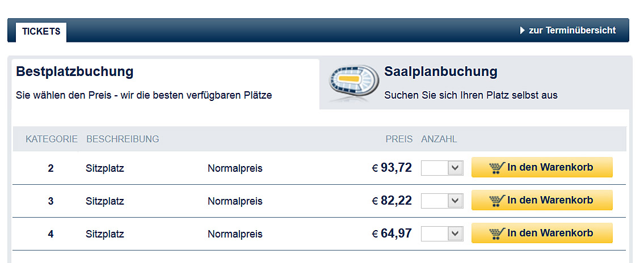The image size is (644, 263).
Task: Open quantity dropdown for €82,22 ticket
Action: click(x=442, y=201)
